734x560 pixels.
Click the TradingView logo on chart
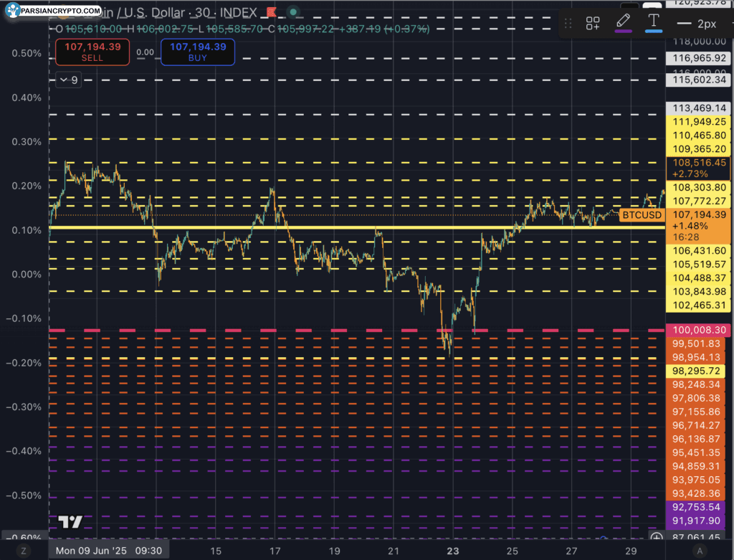coord(70,521)
